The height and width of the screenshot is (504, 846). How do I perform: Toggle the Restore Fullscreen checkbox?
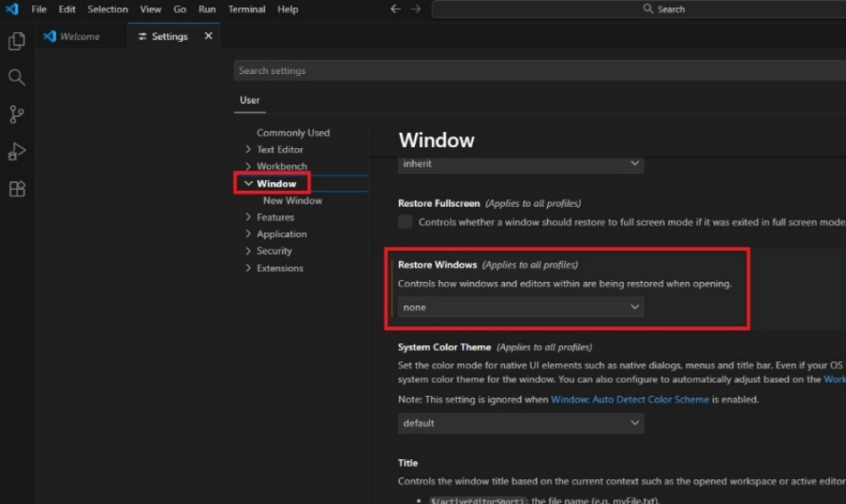(x=405, y=222)
